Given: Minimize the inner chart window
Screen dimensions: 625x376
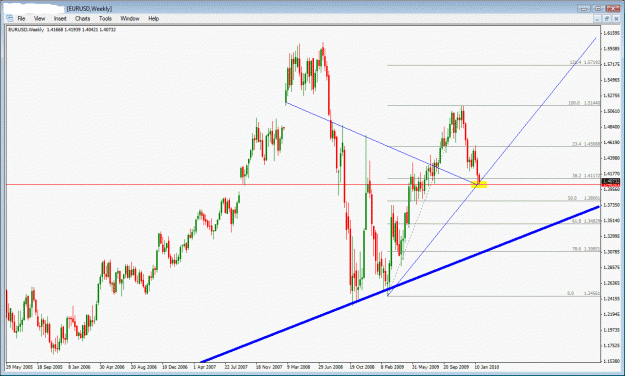Looking at the screenshot, I should pos(597,19).
